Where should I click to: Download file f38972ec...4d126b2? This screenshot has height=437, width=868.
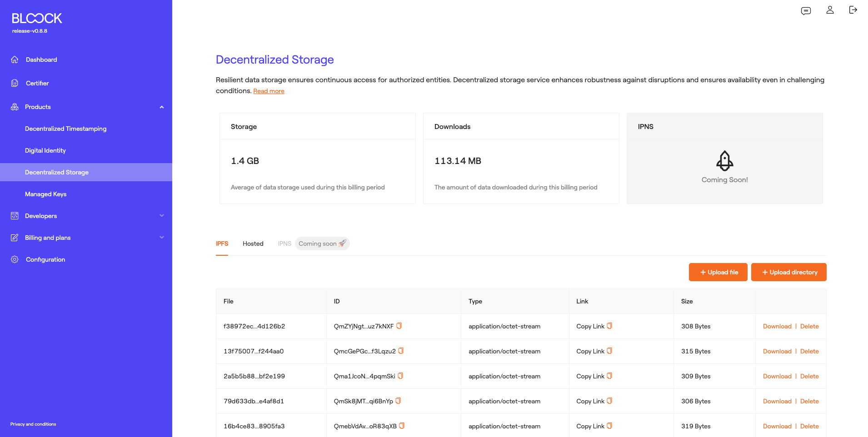tap(777, 326)
